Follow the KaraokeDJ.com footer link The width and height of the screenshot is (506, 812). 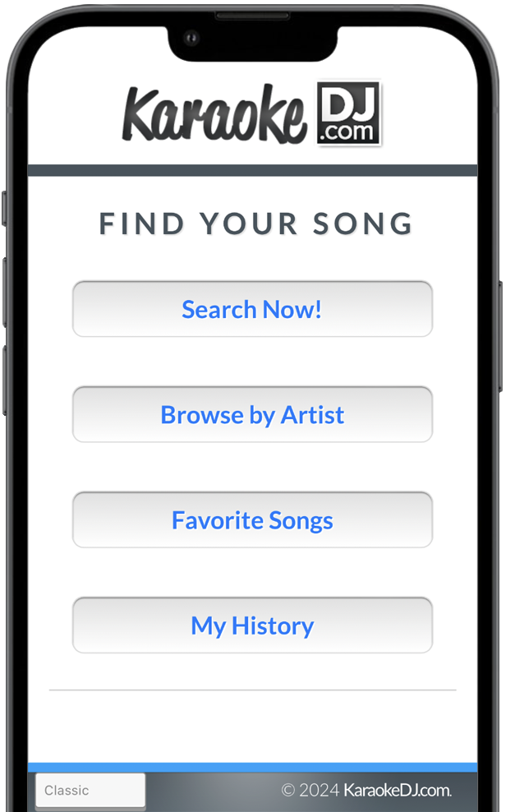[x=397, y=791]
